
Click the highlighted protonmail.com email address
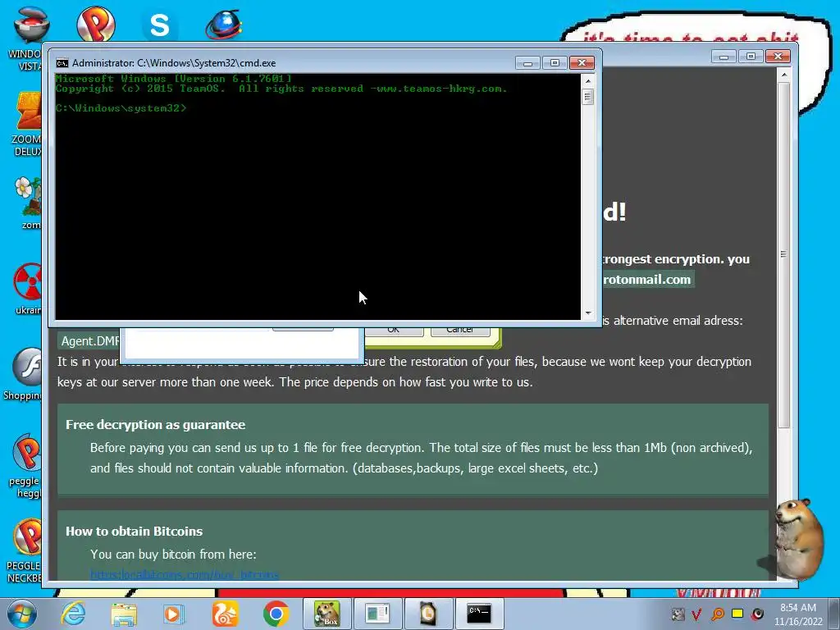pyautogui.click(x=648, y=279)
